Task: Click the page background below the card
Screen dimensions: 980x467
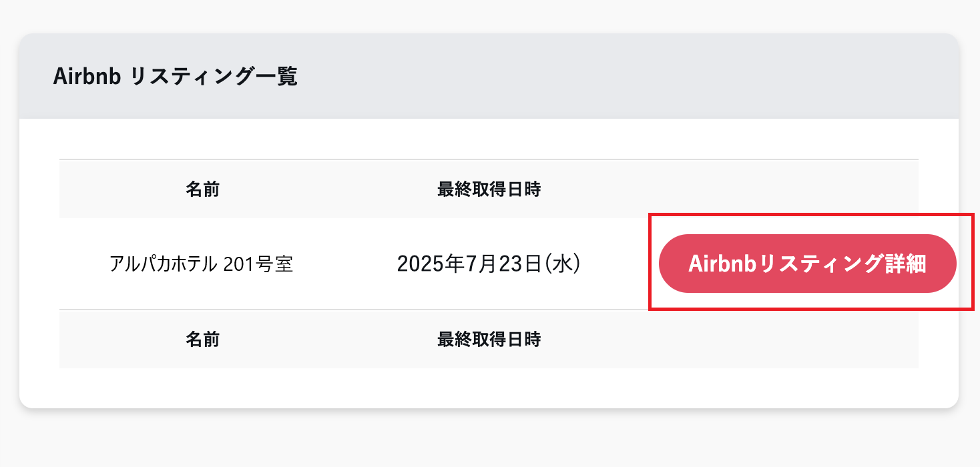Action: coord(489,440)
